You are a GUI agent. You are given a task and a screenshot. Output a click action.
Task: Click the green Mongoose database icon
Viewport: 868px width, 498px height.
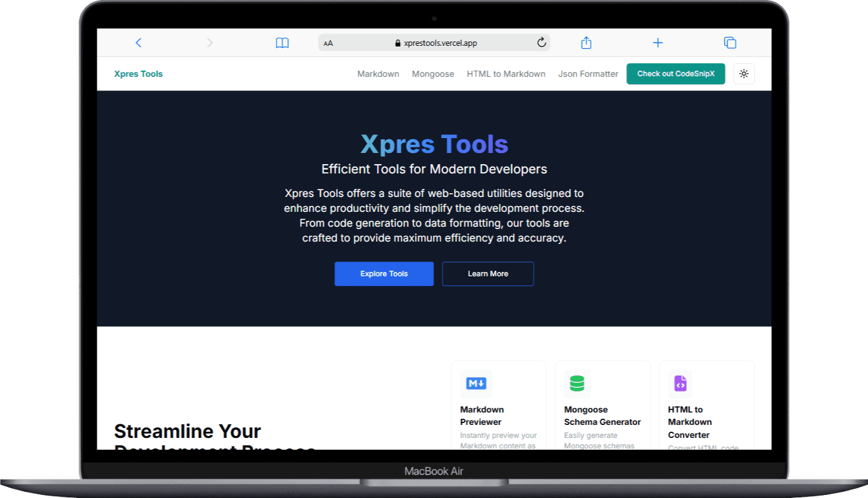click(577, 384)
